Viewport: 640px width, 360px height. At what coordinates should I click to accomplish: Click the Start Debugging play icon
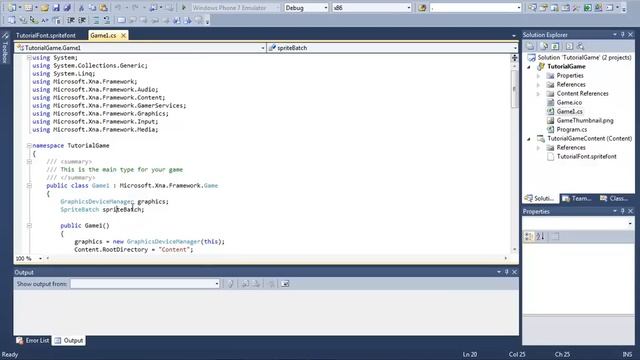[x=184, y=7]
